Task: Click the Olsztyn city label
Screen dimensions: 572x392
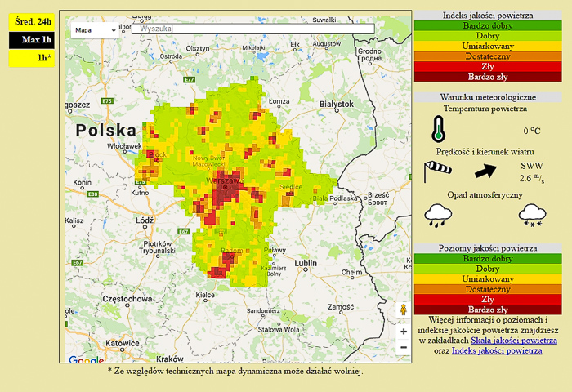Action: click(x=198, y=48)
